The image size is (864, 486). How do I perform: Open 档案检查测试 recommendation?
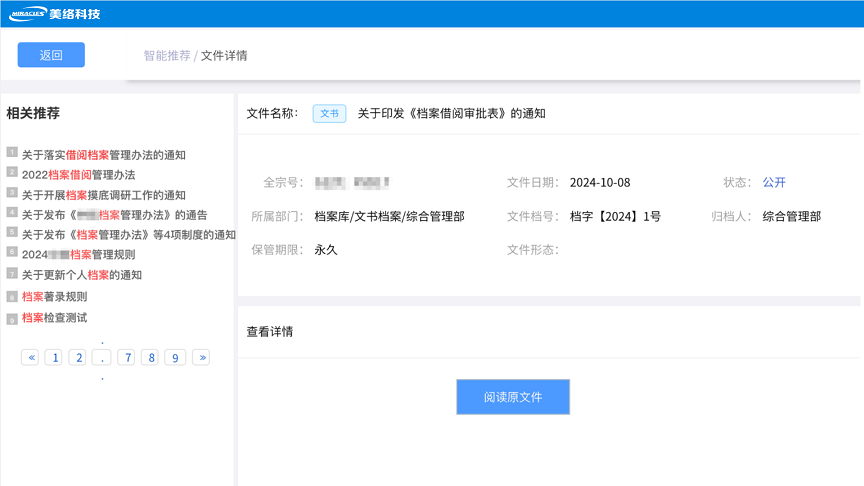54,318
